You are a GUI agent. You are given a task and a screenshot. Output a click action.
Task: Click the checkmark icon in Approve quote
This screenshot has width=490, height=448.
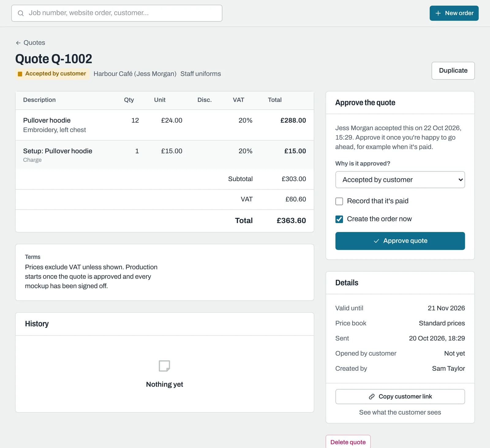(376, 241)
